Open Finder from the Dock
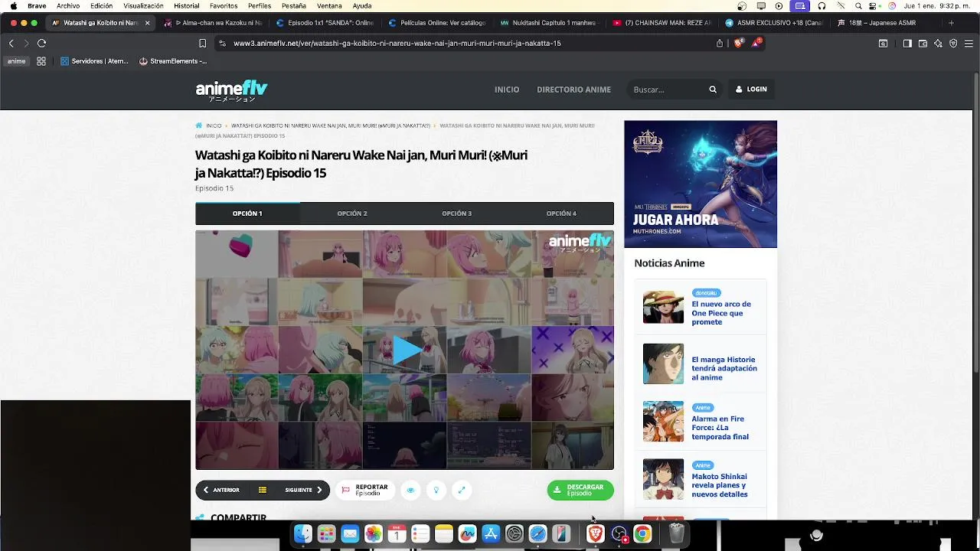The image size is (980, 551). [303, 534]
